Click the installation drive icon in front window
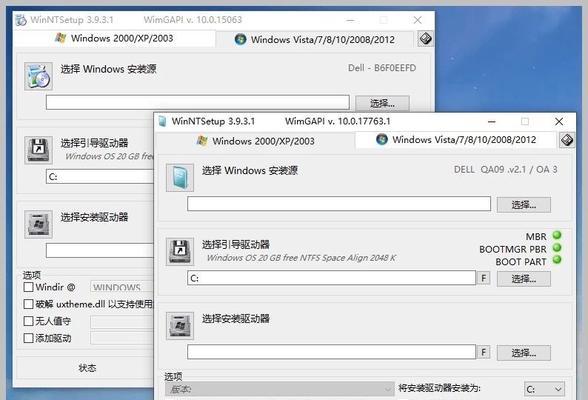588x400 pixels. click(x=180, y=326)
